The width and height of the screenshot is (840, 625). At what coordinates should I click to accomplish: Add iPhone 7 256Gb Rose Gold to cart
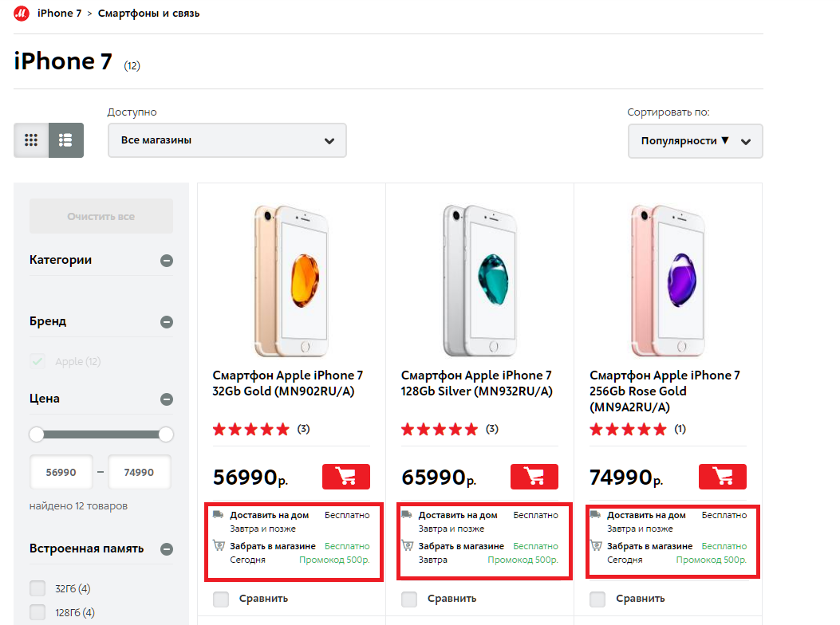pyautogui.click(x=723, y=476)
